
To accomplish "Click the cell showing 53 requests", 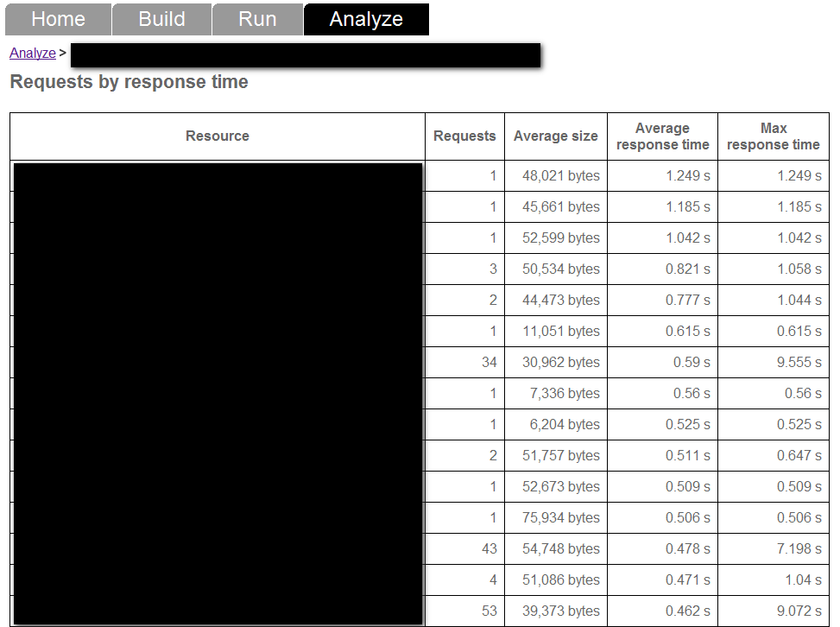I will coord(489,611).
